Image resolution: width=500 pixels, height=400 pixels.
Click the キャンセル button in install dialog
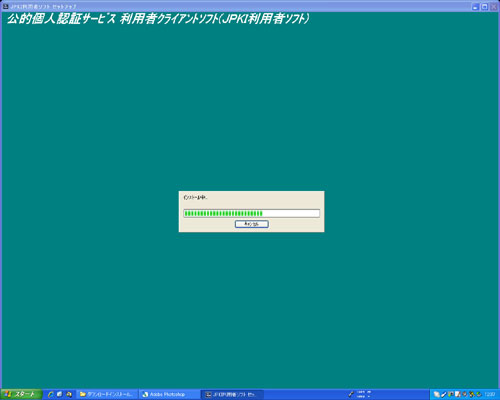(252, 224)
